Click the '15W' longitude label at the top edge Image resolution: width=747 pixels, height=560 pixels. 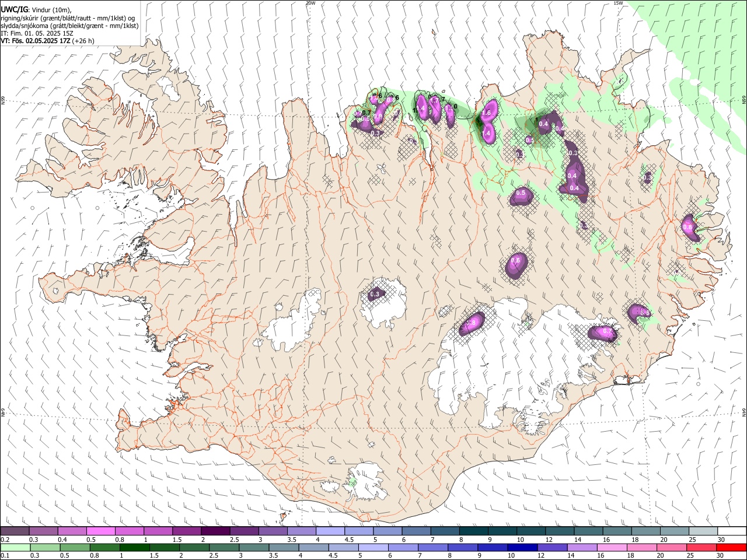(x=618, y=3)
